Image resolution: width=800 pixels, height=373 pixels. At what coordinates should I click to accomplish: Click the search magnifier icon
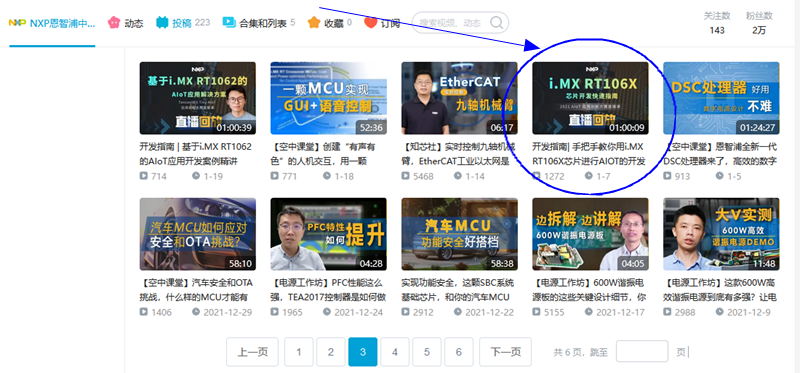point(496,22)
